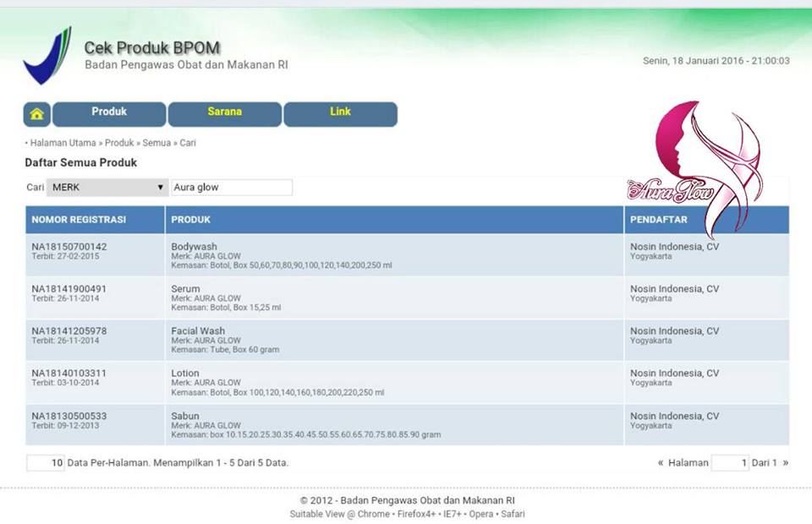This screenshot has width=812, height=524.
Task: Click the 'Aura glow' search field
Action: [232, 188]
